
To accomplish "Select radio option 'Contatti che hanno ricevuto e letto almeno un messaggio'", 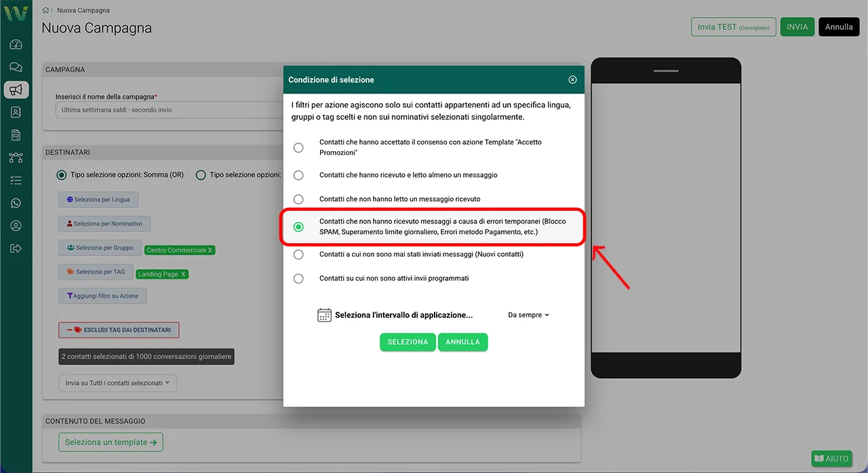I will (x=298, y=175).
